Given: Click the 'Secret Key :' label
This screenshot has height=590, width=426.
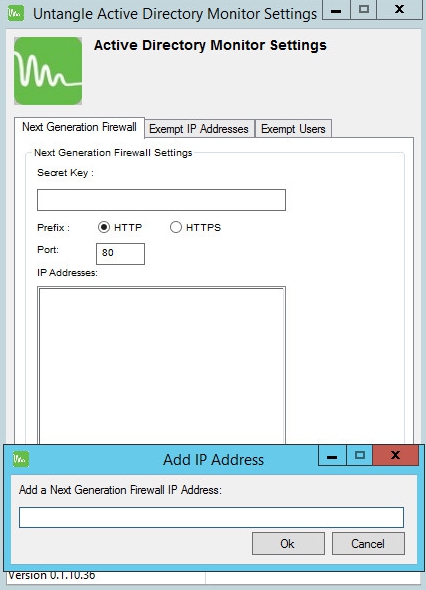Looking at the screenshot, I should [x=65, y=173].
